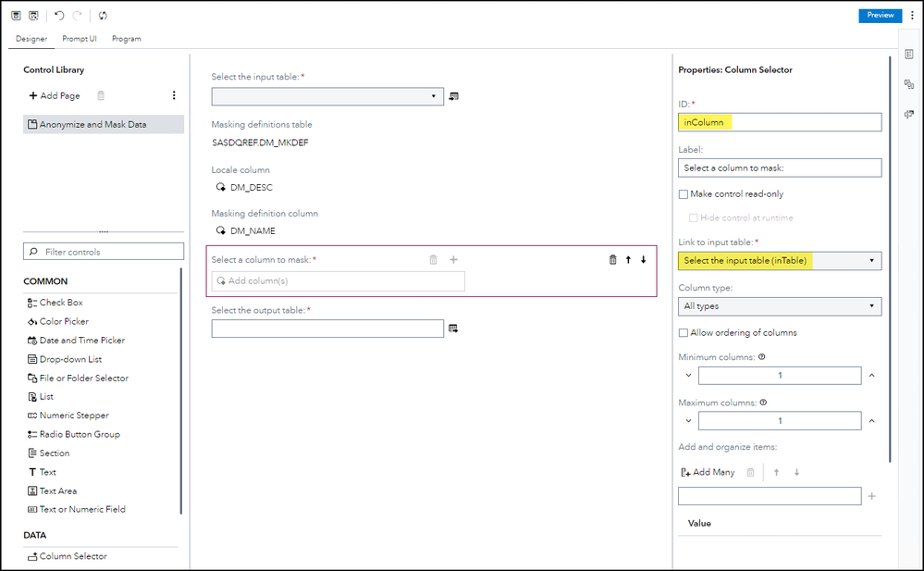Expand the Link to input table dropdown
Viewport: 924px width, 571px height.
[x=779, y=261]
